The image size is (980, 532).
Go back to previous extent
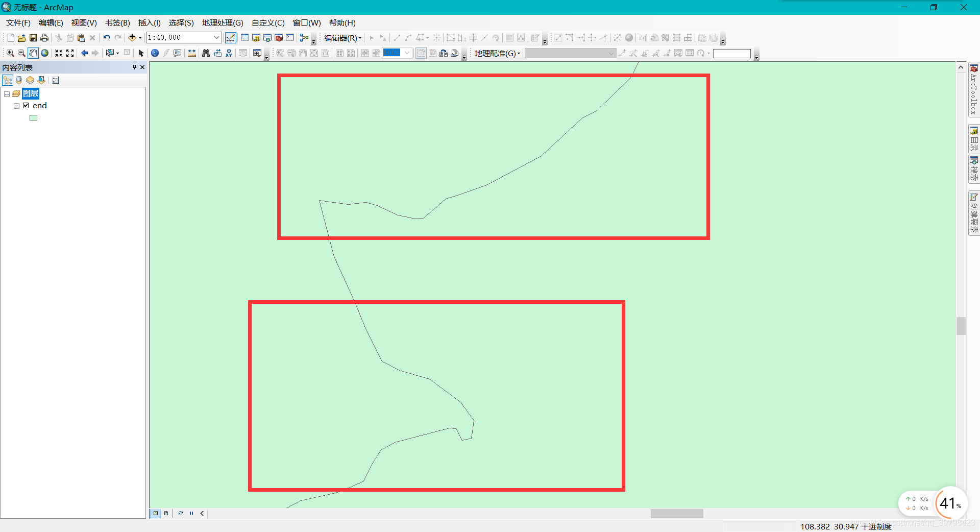pos(84,53)
